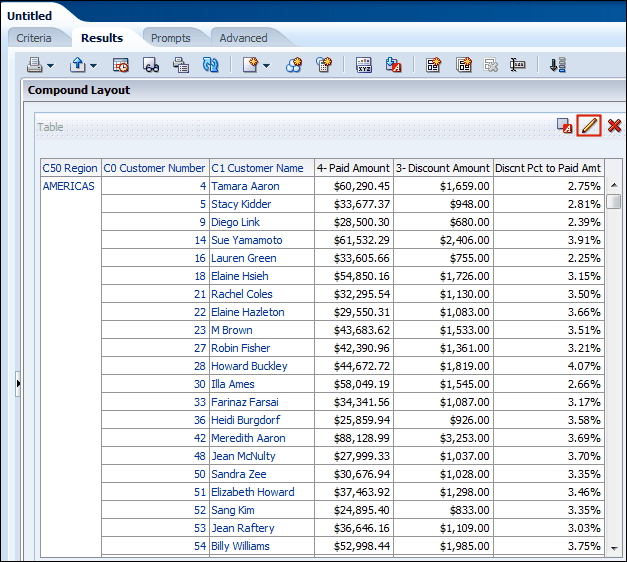This screenshot has width=627, height=562.
Task: Click the Print analysis icon
Action: point(34,65)
